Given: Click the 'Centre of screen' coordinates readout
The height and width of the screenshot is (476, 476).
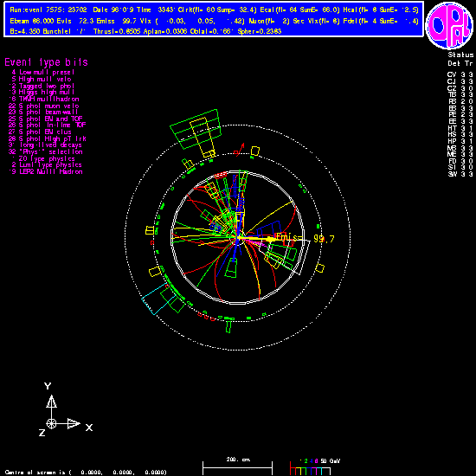Looking at the screenshot, I should 86,473.
